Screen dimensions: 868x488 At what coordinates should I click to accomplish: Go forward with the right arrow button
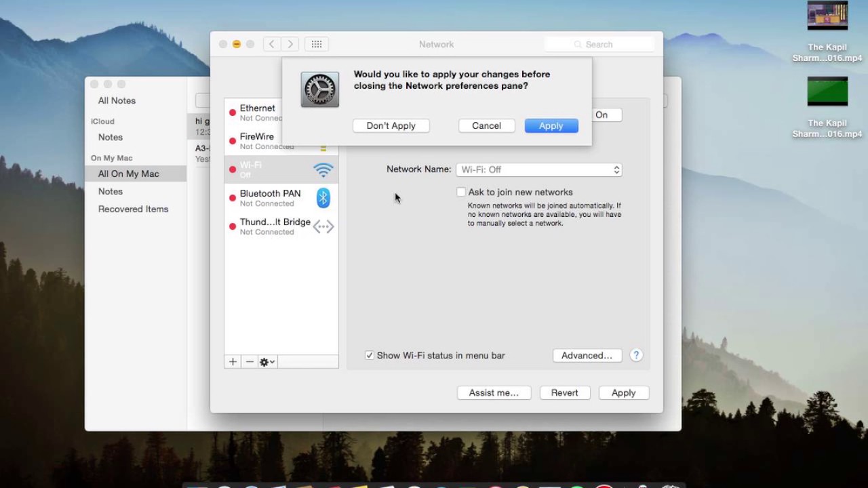tap(290, 44)
